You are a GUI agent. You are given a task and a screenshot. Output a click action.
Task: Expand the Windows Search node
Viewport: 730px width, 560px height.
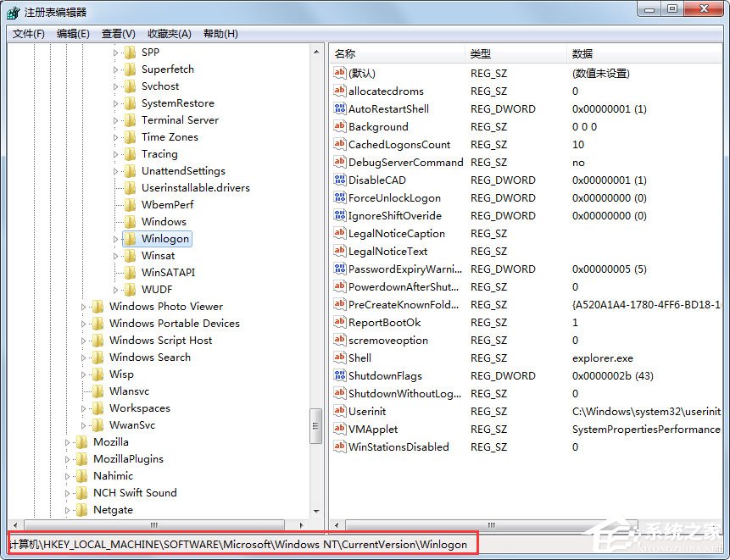click(84, 357)
